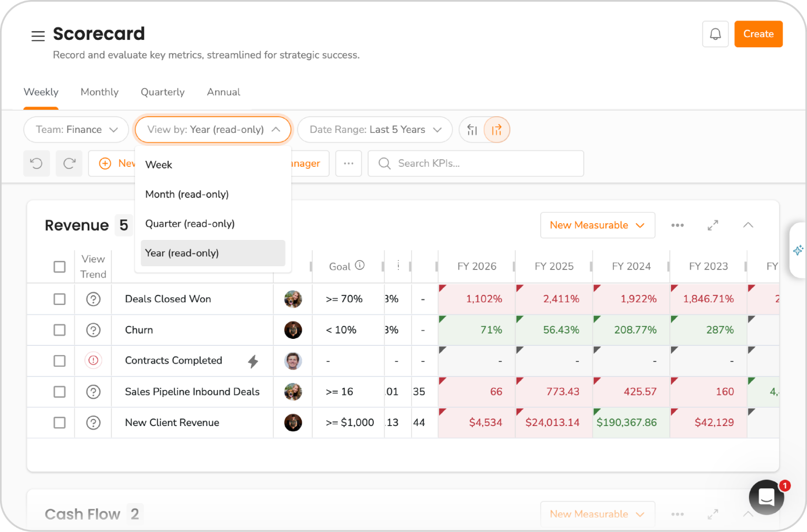Switch to the Monthly tab
The width and height of the screenshot is (807, 532).
pos(99,92)
